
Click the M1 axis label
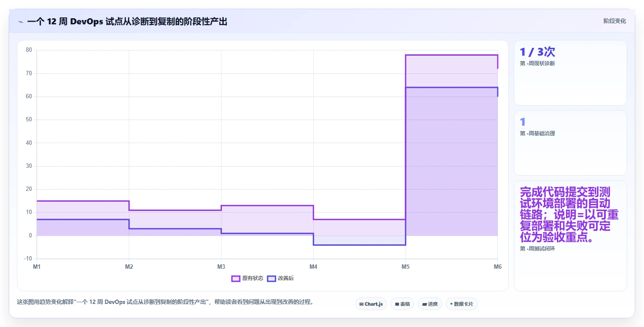[37, 267]
